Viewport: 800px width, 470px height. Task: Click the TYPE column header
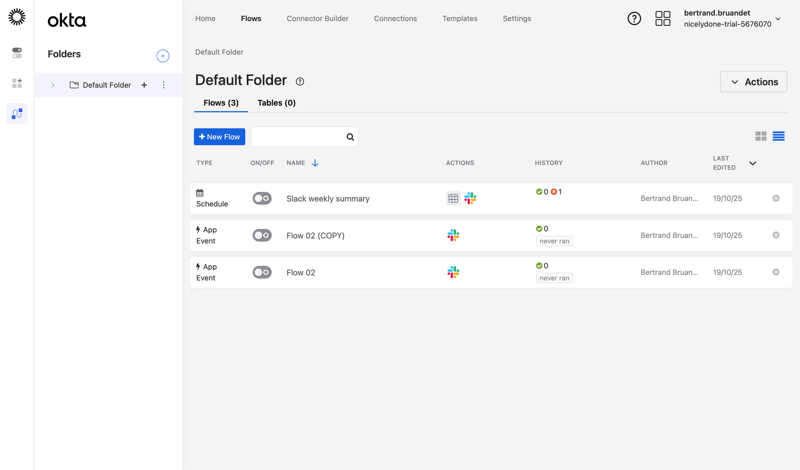coord(204,163)
